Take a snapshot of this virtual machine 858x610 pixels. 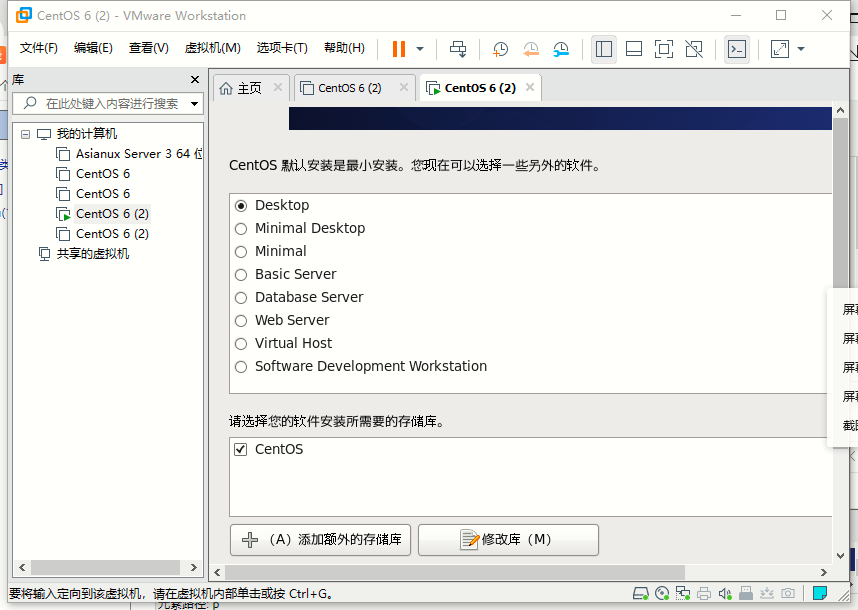(x=500, y=49)
